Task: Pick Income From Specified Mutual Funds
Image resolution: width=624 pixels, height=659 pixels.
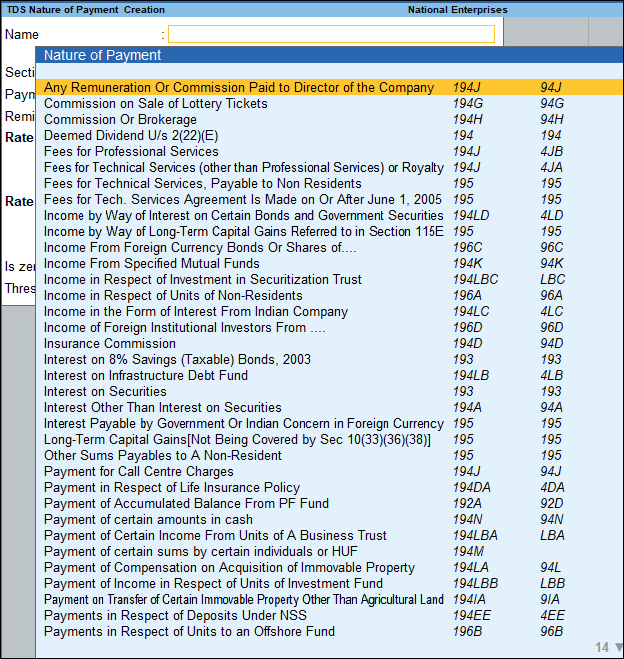Action: pos(329,263)
